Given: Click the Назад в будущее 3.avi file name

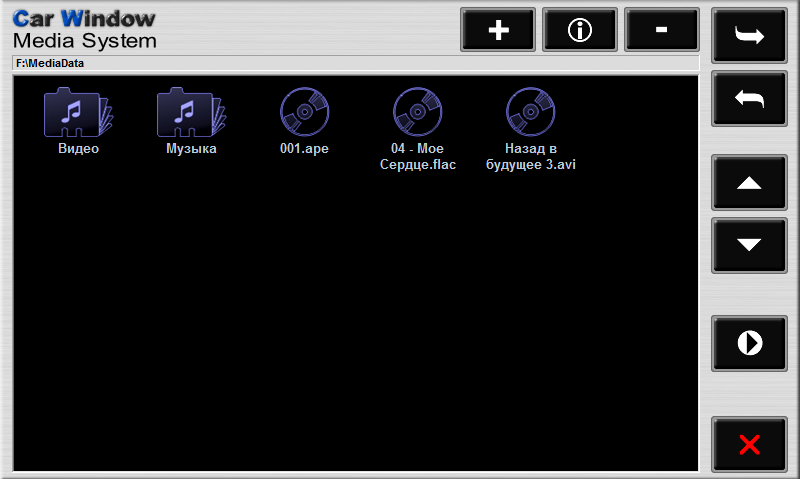Looking at the screenshot, I should click(530, 157).
